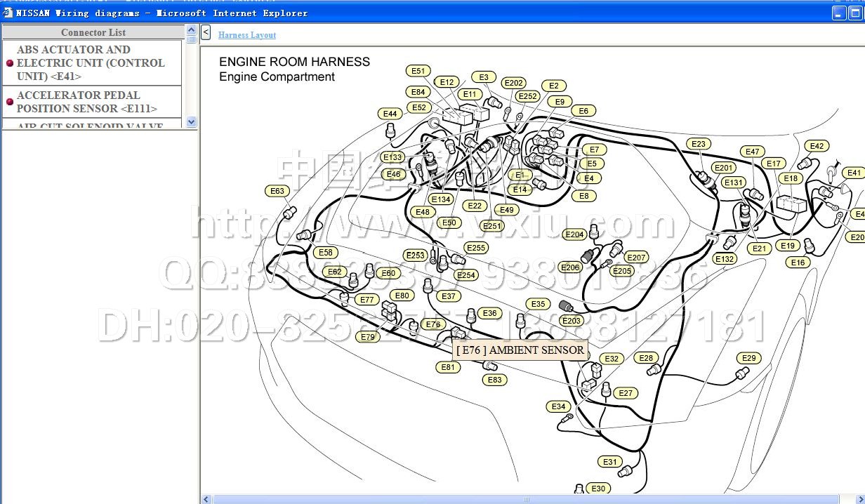865x504 pixels.
Task: Choose connector label E9
Action: coord(559,102)
